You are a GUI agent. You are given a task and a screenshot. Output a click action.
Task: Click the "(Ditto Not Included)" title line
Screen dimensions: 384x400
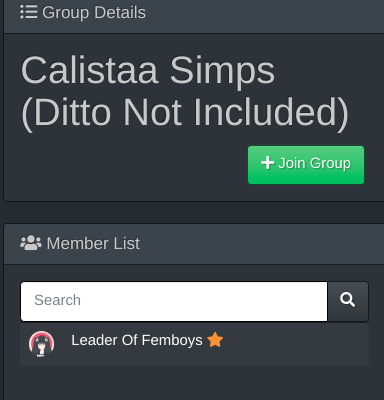(184, 113)
